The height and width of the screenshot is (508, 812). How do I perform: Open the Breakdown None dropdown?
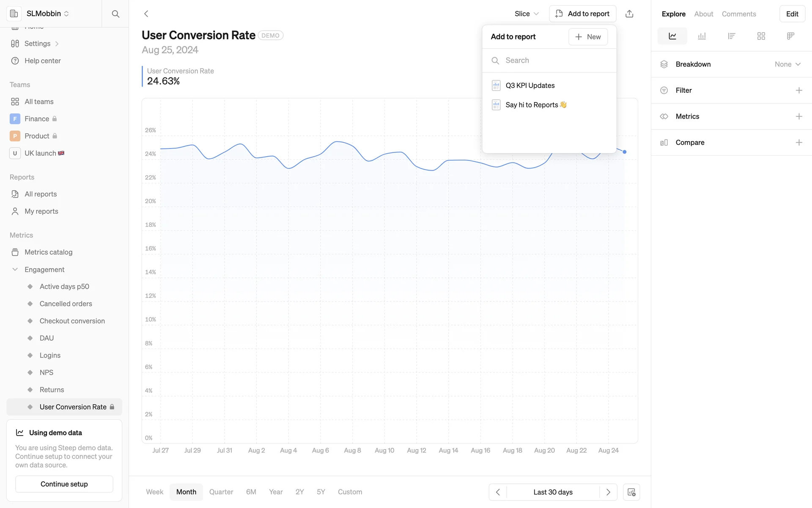[787, 64]
